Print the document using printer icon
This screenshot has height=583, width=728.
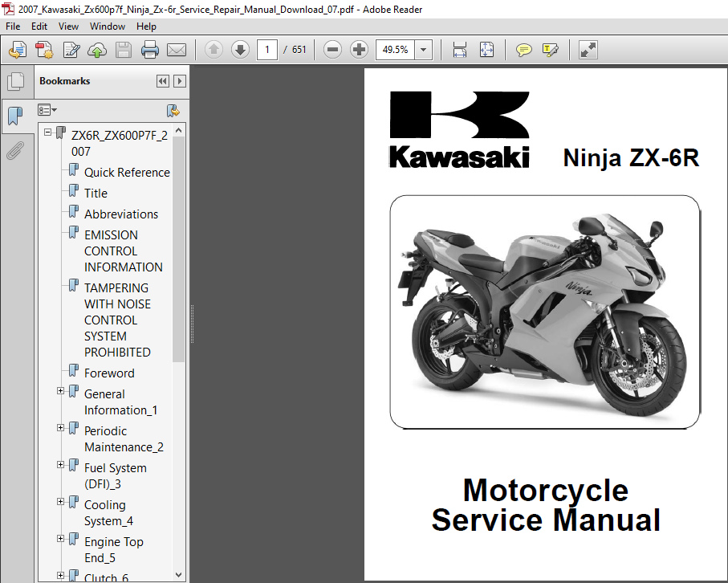tap(149, 50)
